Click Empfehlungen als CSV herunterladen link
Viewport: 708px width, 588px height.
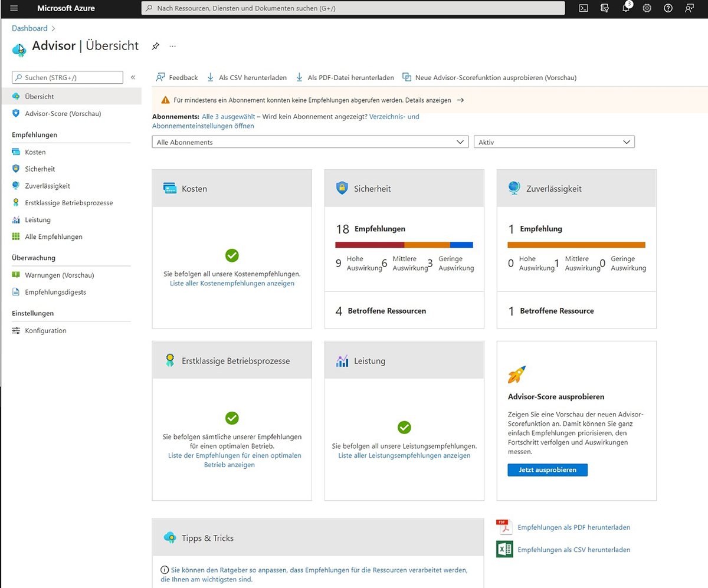point(573,550)
